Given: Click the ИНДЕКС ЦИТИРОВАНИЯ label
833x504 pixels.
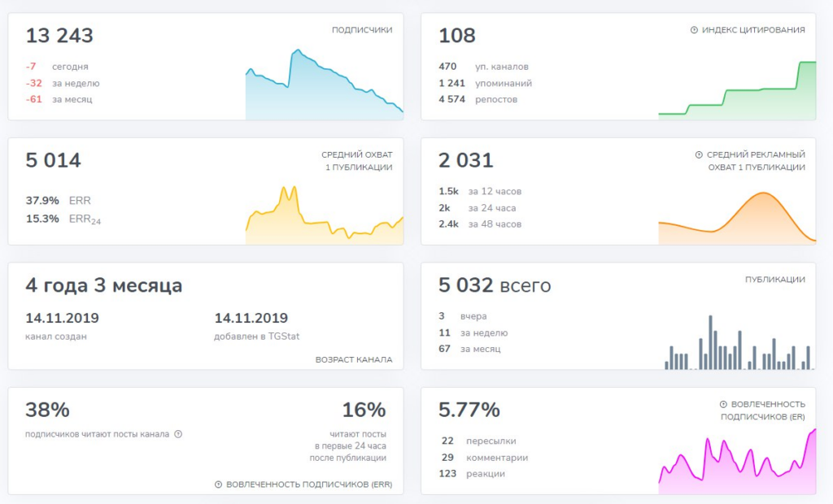Looking at the screenshot, I should 753,30.
